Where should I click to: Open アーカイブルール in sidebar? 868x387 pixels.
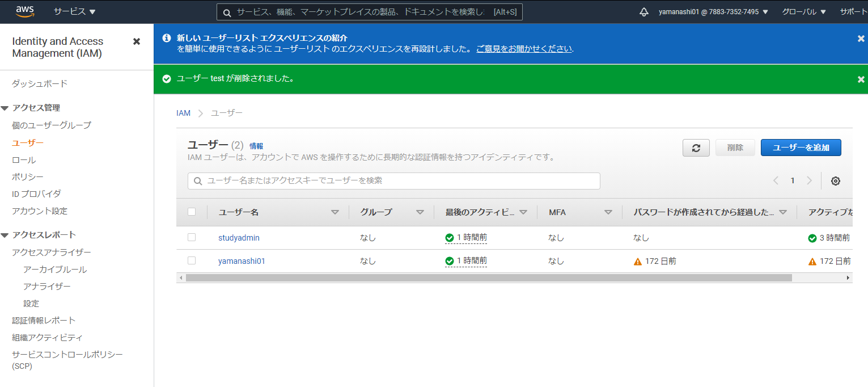55,270
